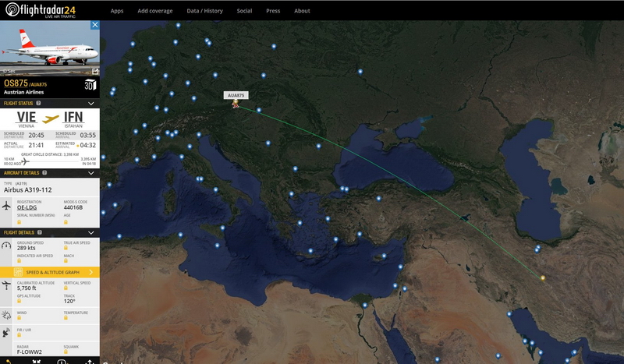The width and height of the screenshot is (624, 364).
Task: Click the small plane on the flight progress bar
Action: pos(25,161)
